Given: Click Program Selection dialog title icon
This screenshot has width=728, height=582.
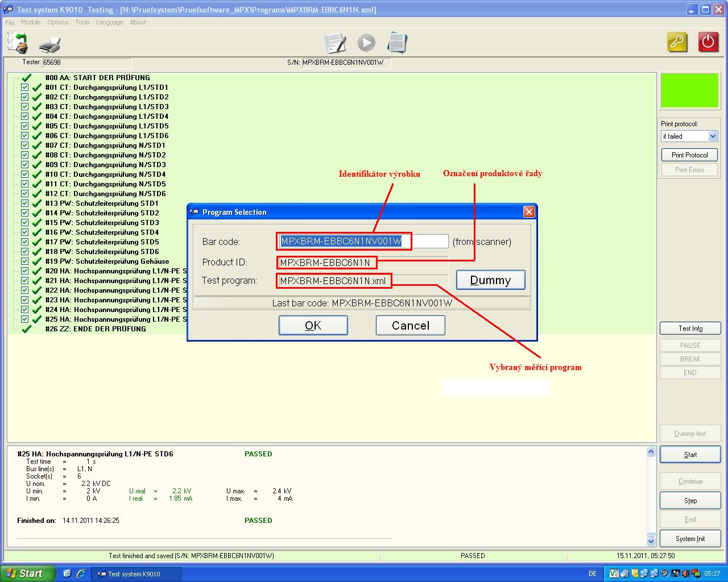Looking at the screenshot, I should point(195,212).
